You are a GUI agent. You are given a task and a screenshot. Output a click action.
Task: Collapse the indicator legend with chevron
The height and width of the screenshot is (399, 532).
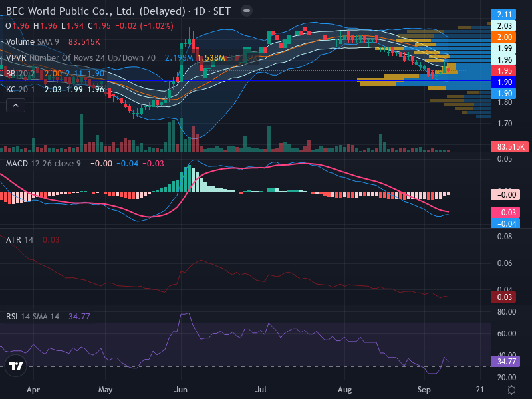coord(15,106)
